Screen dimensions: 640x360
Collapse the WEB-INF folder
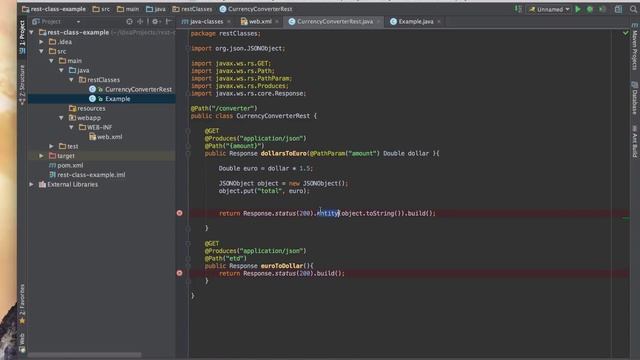(71, 127)
